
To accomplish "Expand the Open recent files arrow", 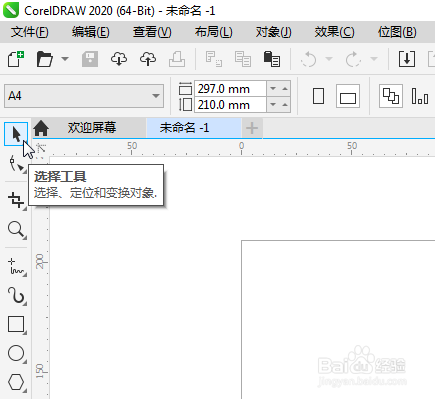I will (65, 59).
